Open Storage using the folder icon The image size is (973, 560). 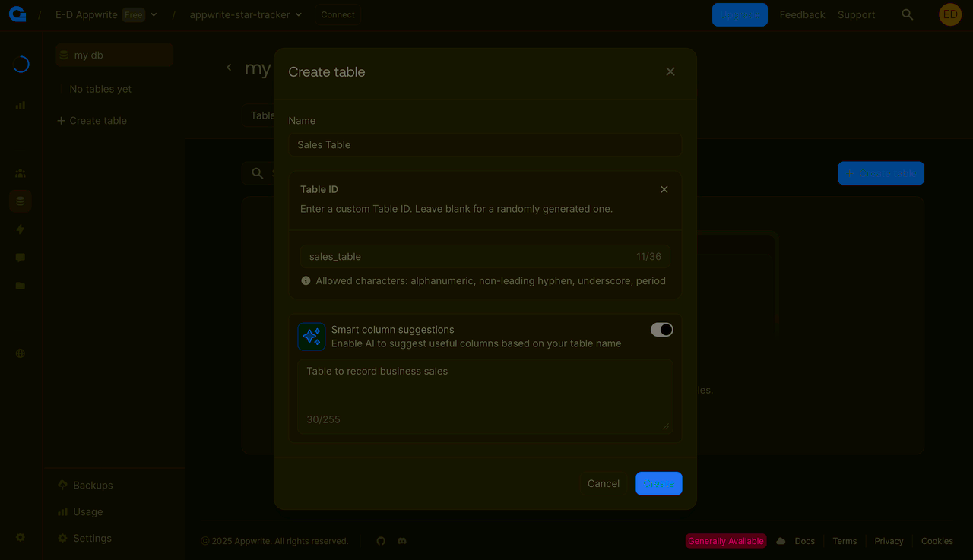pyautogui.click(x=20, y=285)
